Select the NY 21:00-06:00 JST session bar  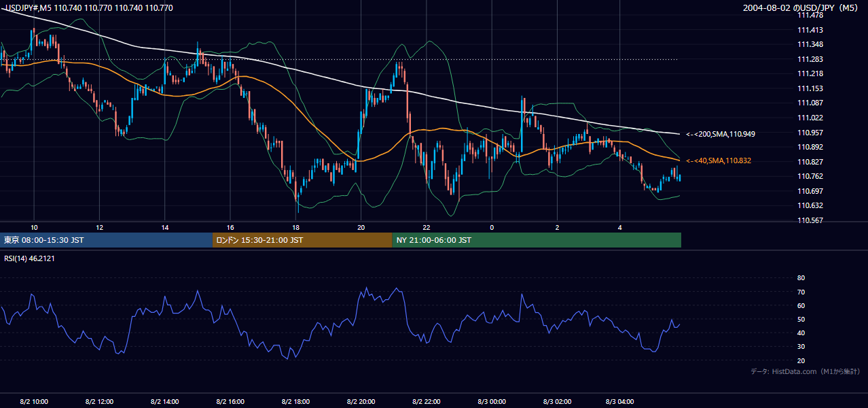click(x=537, y=240)
